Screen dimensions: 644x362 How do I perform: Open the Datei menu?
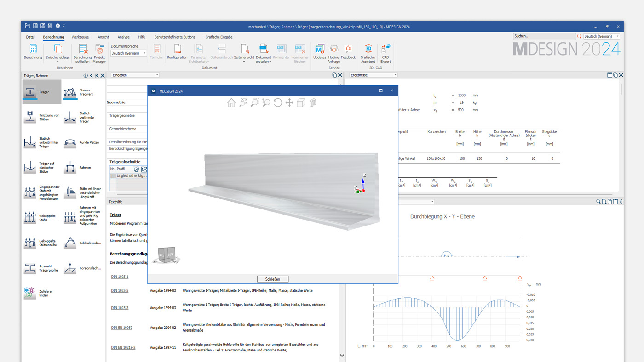30,37
